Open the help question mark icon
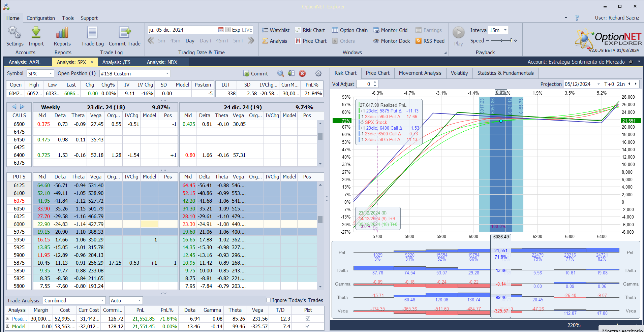This screenshot has height=332, width=644. point(577,18)
